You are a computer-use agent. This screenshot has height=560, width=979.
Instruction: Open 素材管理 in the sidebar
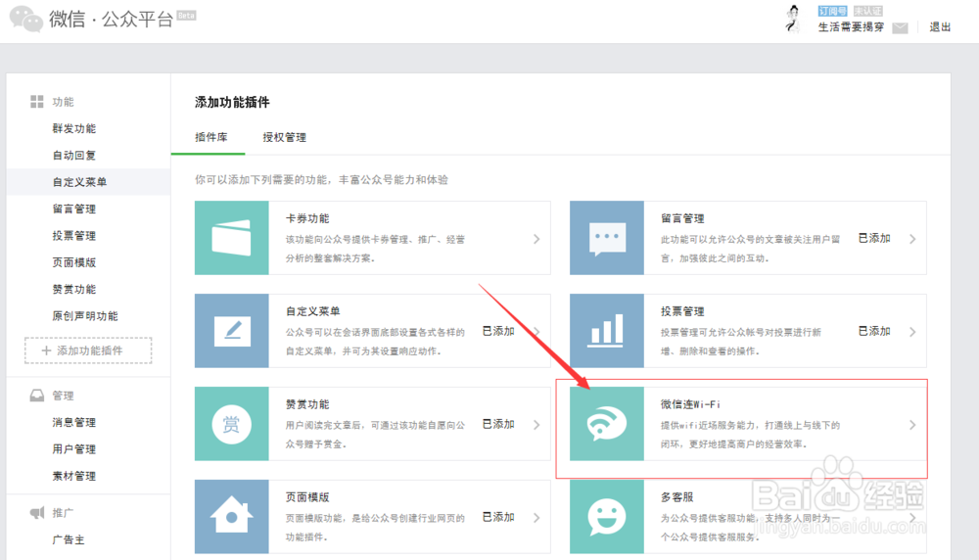click(x=74, y=477)
